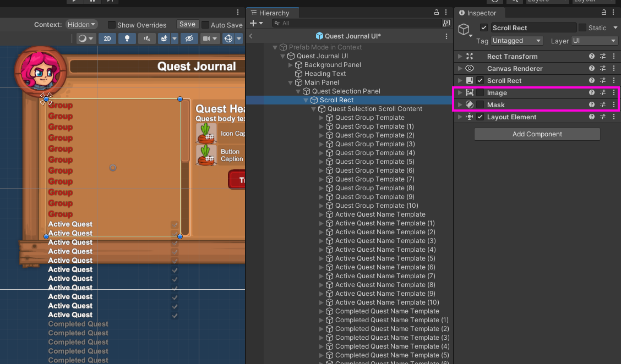Click the Save button

187,24
